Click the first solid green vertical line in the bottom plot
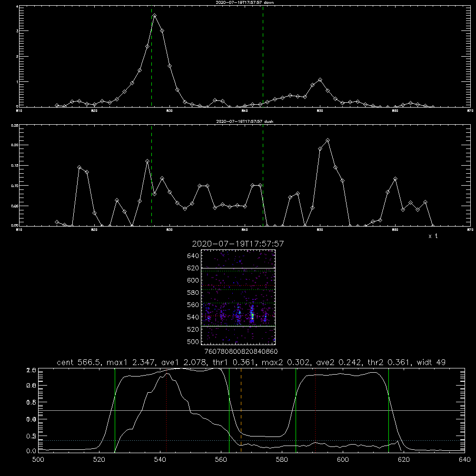 [115, 410]
